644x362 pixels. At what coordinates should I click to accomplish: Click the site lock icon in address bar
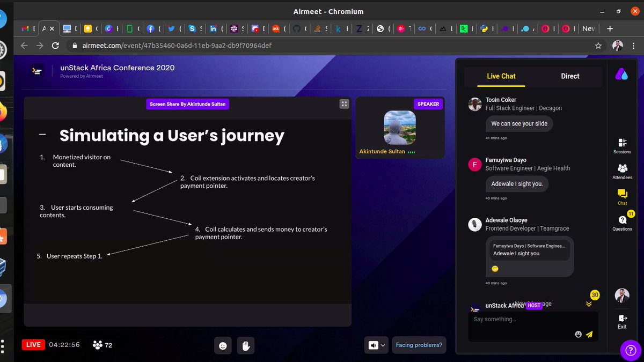point(75,46)
